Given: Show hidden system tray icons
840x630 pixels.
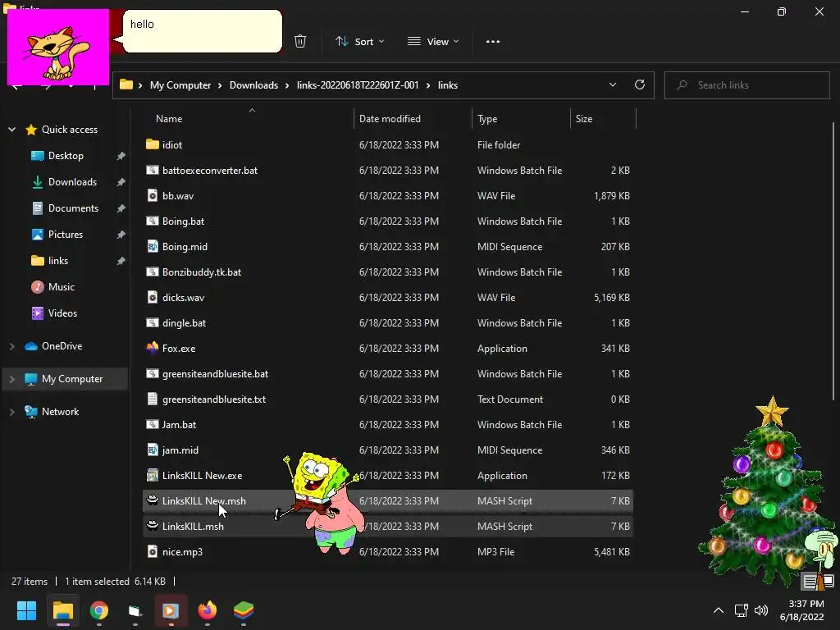Looking at the screenshot, I should (x=719, y=610).
